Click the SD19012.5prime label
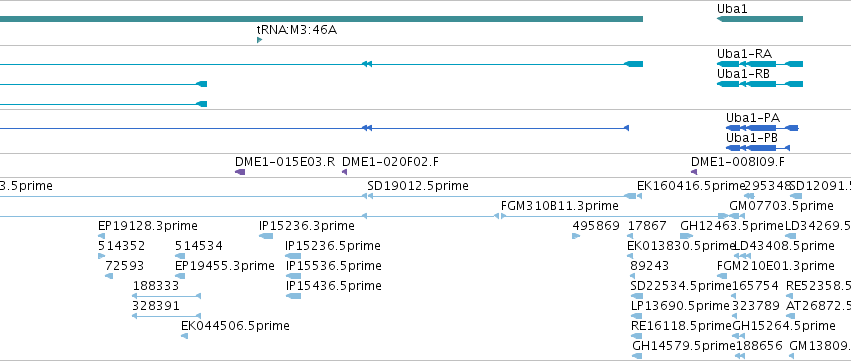The image size is (851, 361). pos(418,186)
